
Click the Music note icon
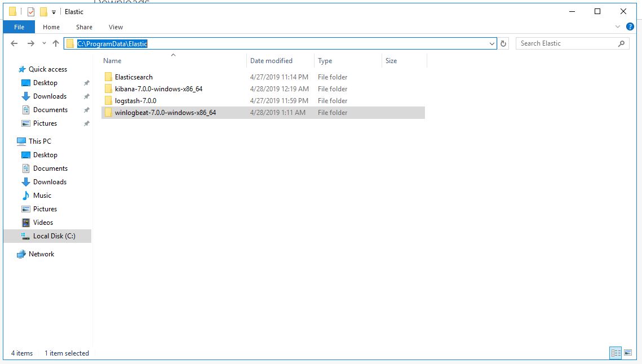(x=26, y=196)
